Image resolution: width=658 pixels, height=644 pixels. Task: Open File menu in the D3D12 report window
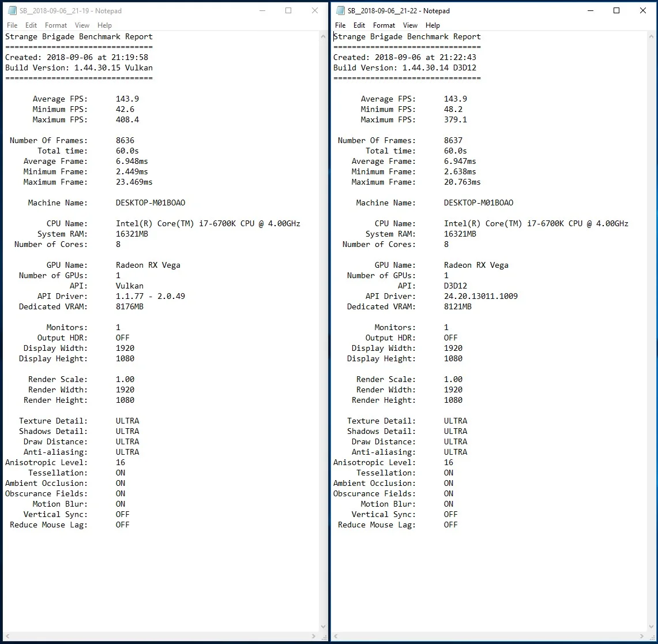(340, 25)
